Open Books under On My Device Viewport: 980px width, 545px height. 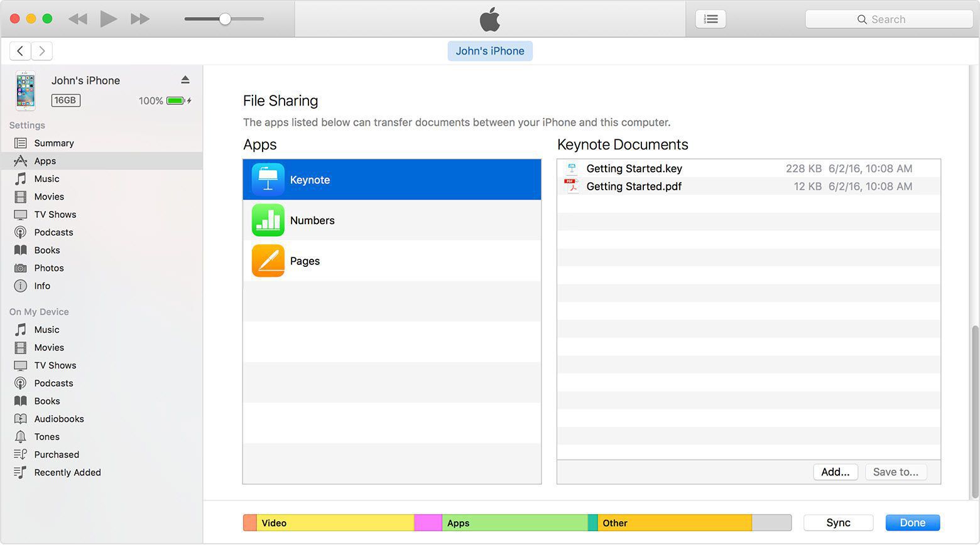102,401
